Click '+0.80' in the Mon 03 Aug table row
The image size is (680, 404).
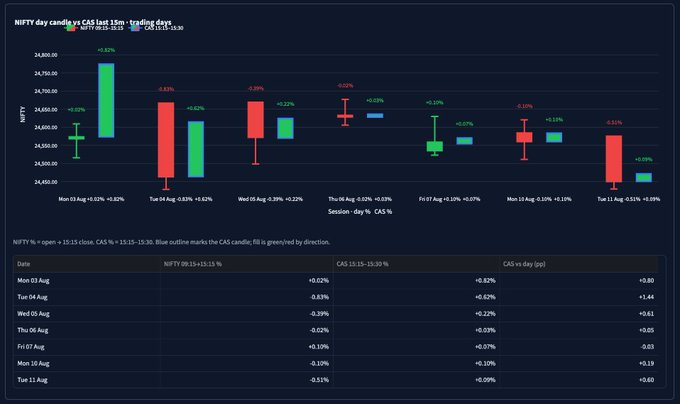click(646, 280)
